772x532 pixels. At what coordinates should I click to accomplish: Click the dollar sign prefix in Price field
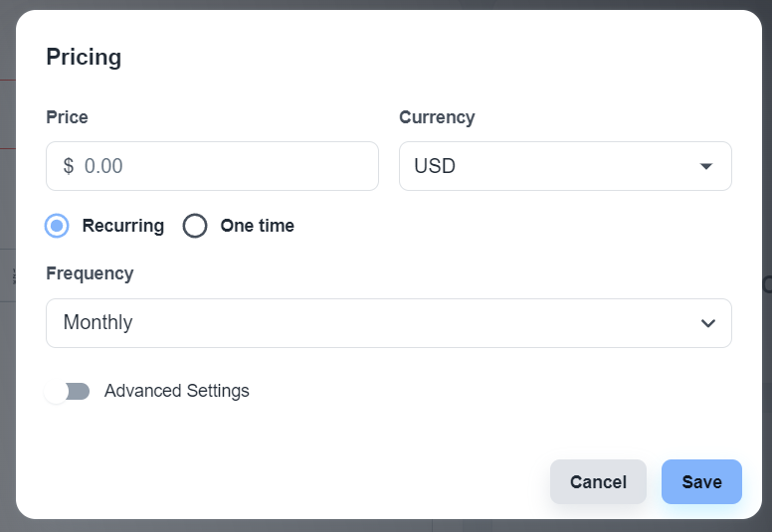point(69,166)
